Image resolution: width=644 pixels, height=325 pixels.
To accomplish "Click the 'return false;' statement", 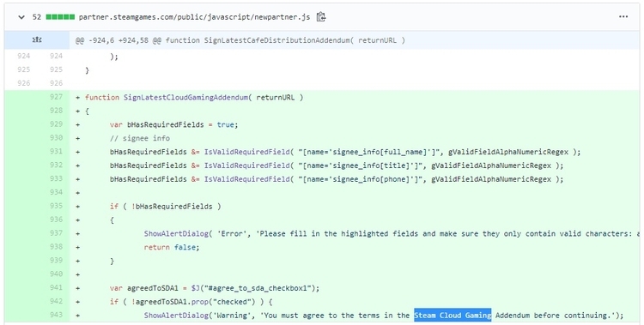I will click(x=171, y=248).
